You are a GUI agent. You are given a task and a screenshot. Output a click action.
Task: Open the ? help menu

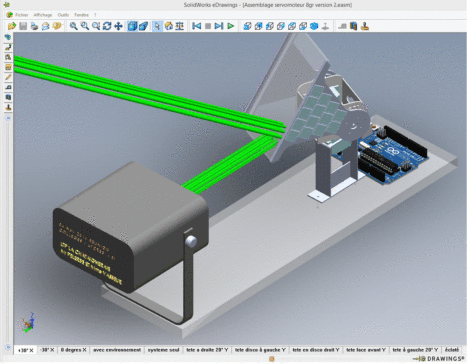pyautogui.click(x=95, y=15)
